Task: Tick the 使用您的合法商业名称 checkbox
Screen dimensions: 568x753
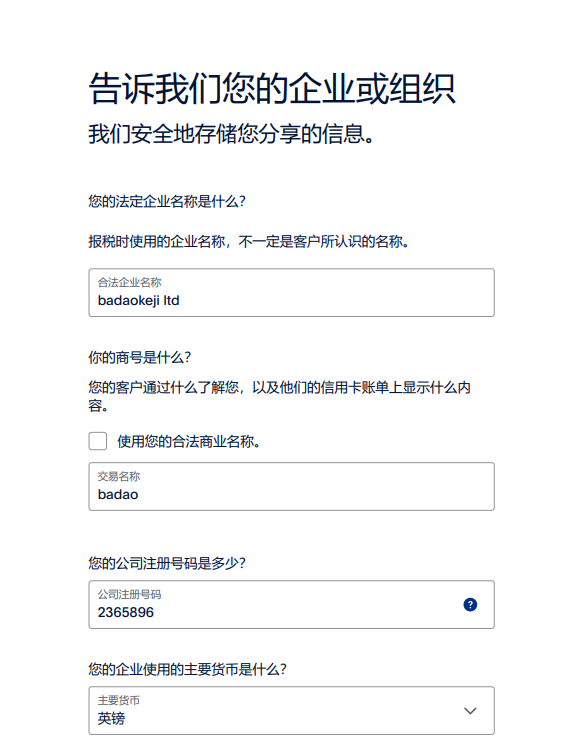Action: pyautogui.click(x=98, y=441)
